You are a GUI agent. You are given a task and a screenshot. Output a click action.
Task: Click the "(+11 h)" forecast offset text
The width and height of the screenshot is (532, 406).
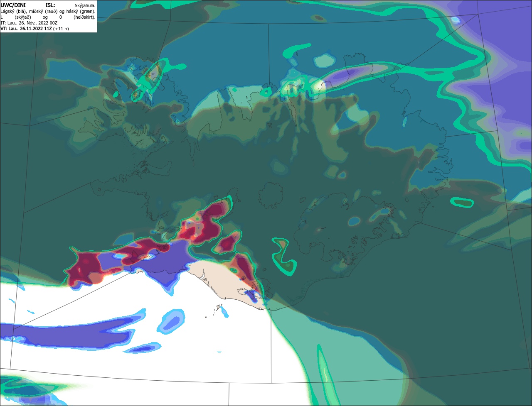click(61, 29)
